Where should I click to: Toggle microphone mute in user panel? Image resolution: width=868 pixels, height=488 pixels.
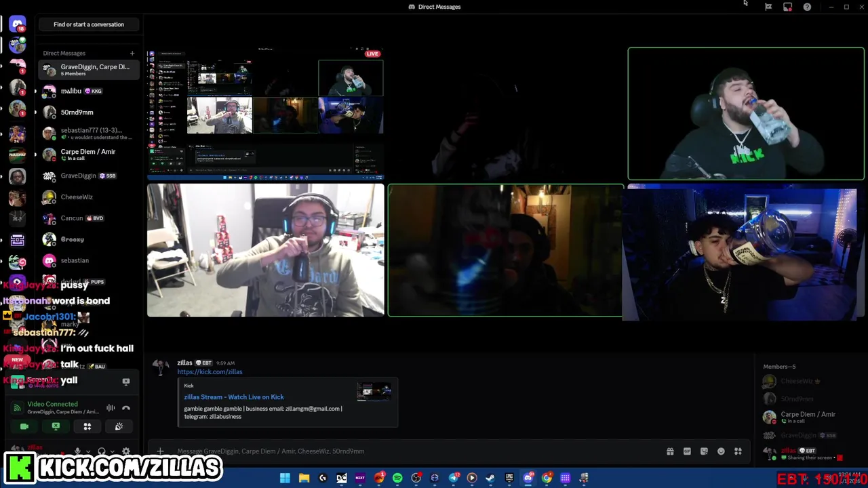pyautogui.click(x=77, y=451)
